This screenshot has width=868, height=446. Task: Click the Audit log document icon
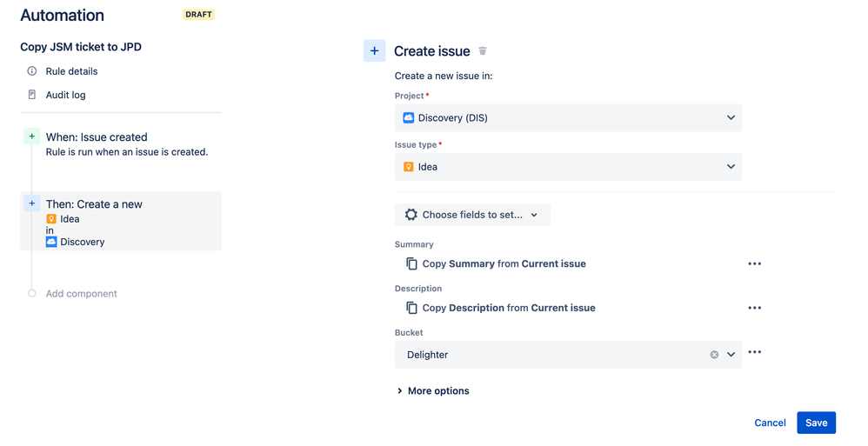tap(32, 95)
